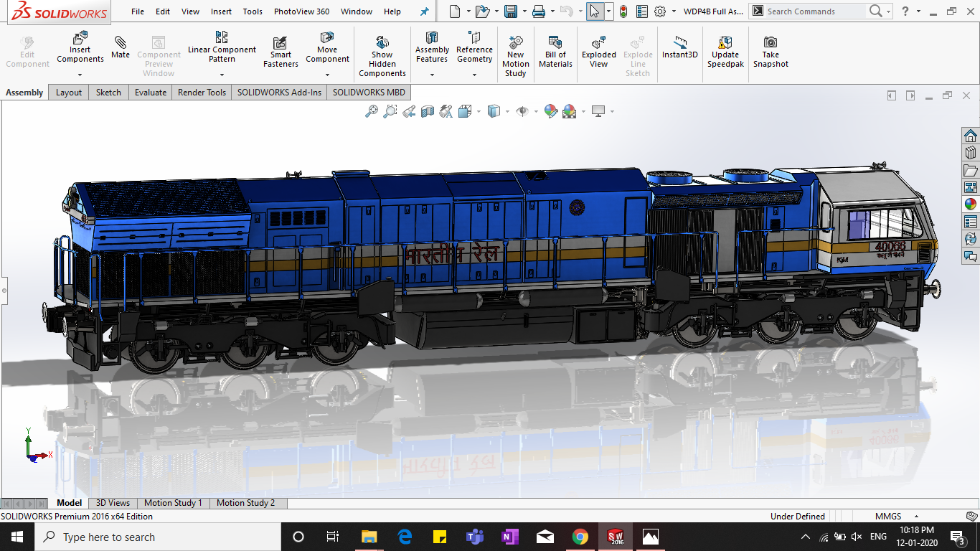Viewport: 980px width, 551px height.
Task: Open the Tools menu
Action: [x=253, y=11]
